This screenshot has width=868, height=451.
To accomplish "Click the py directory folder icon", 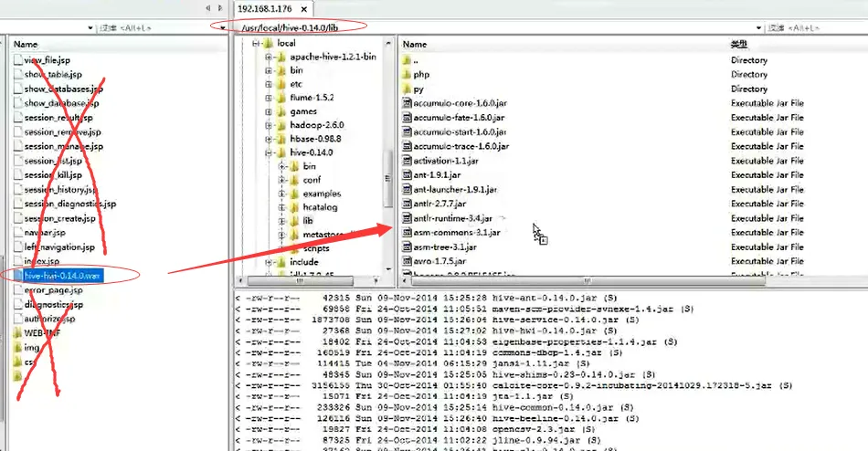I will [x=407, y=89].
